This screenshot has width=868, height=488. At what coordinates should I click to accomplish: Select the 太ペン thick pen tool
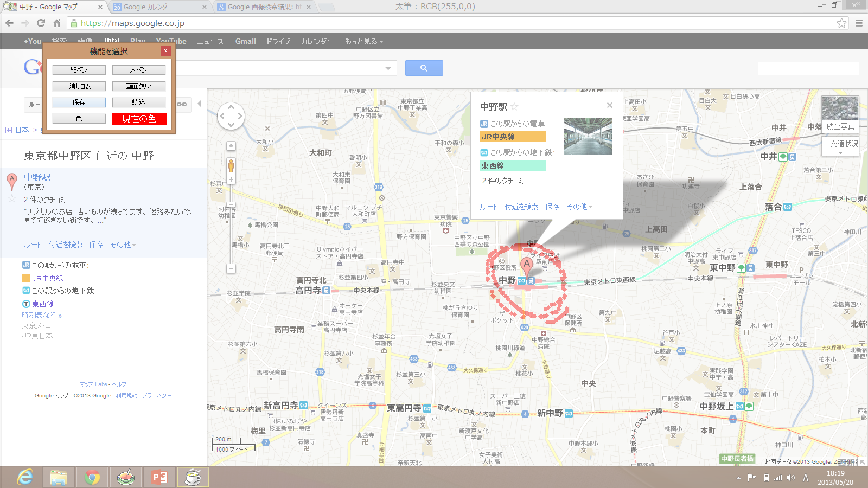(x=139, y=70)
